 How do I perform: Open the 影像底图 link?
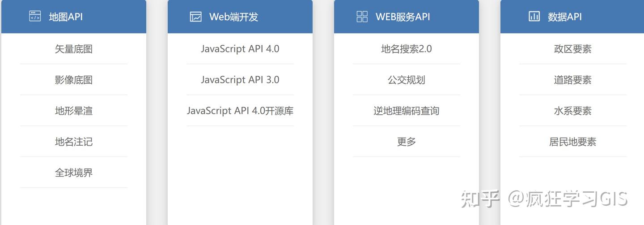74,80
